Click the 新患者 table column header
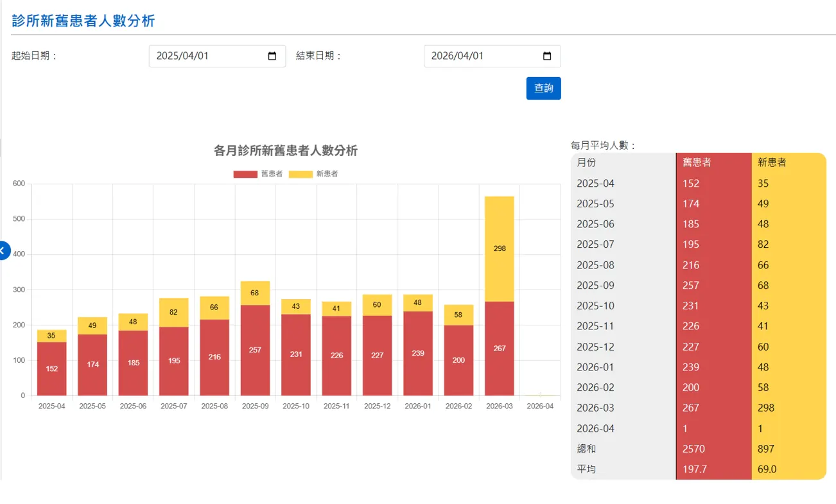 point(788,162)
